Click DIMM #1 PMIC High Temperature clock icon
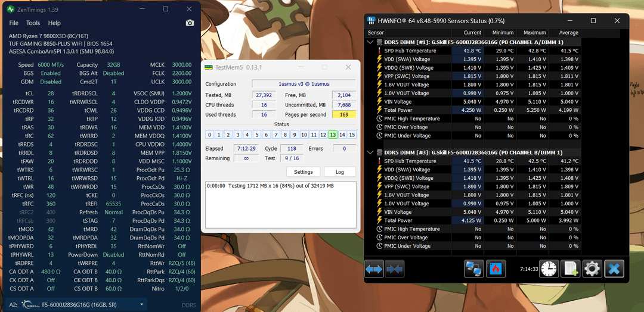Image resolution: width=644 pixels, height=312 pixels. (x=379, y=118)
